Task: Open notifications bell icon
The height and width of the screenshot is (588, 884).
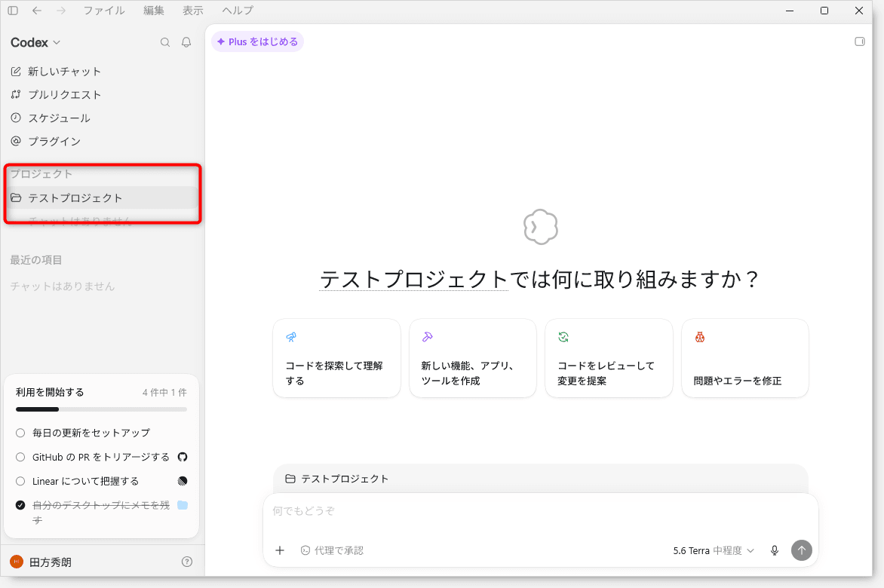Action: [186, 42]
